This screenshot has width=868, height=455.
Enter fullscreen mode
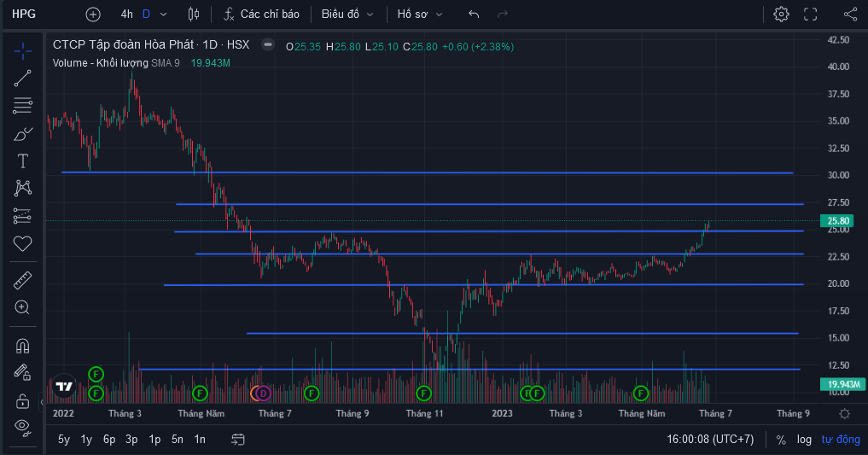point(811,15)
